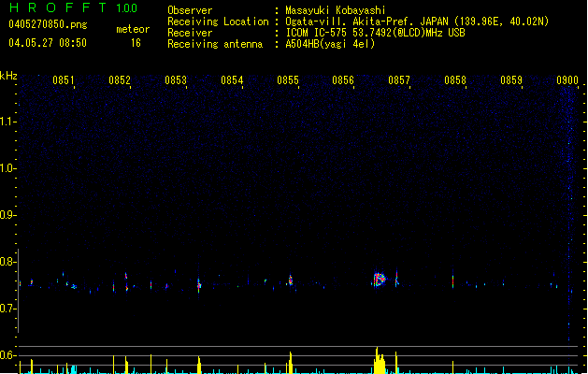
Task: Click the 'Receiving Location' field label
Action: [x=218, y=22]
